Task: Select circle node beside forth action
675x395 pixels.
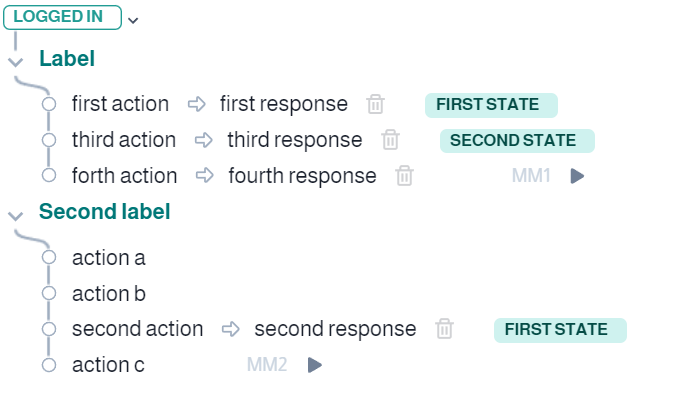Action: 49,176
